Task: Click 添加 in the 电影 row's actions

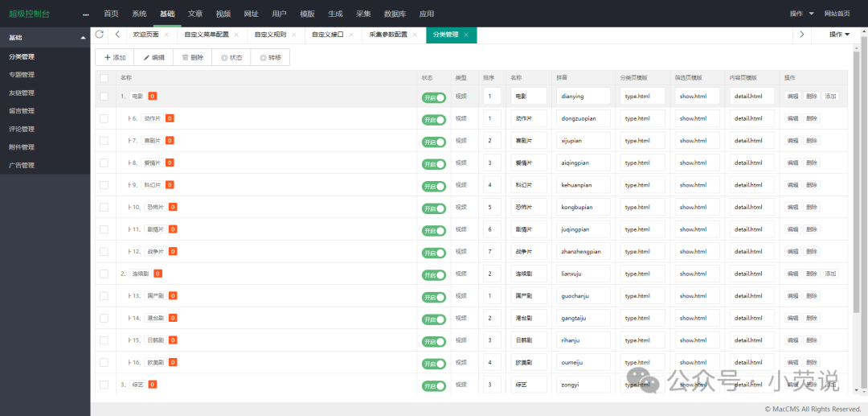Action: click(x=830, y=97)
